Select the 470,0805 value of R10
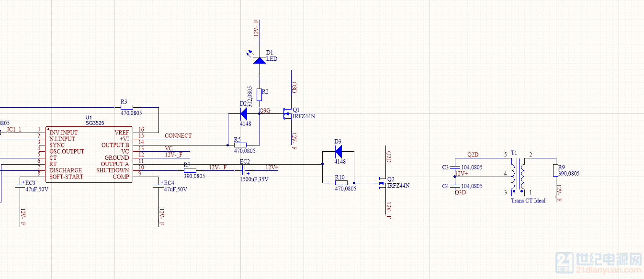 (x=346, y=189)
